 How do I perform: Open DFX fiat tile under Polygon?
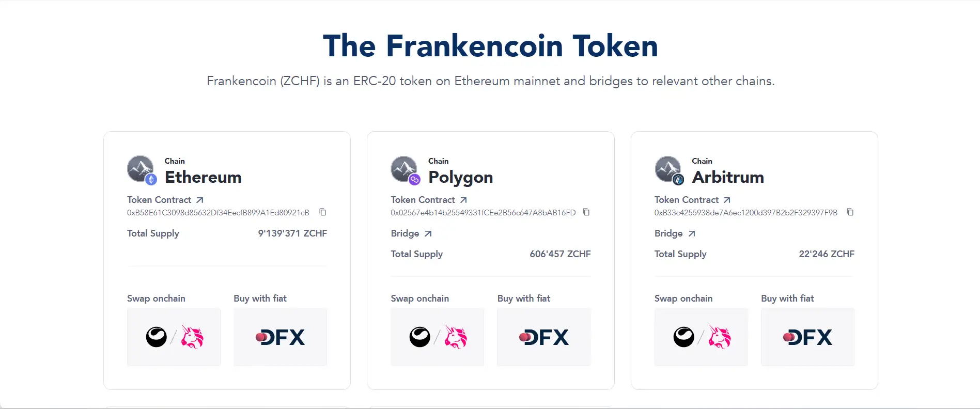point(543,337)
